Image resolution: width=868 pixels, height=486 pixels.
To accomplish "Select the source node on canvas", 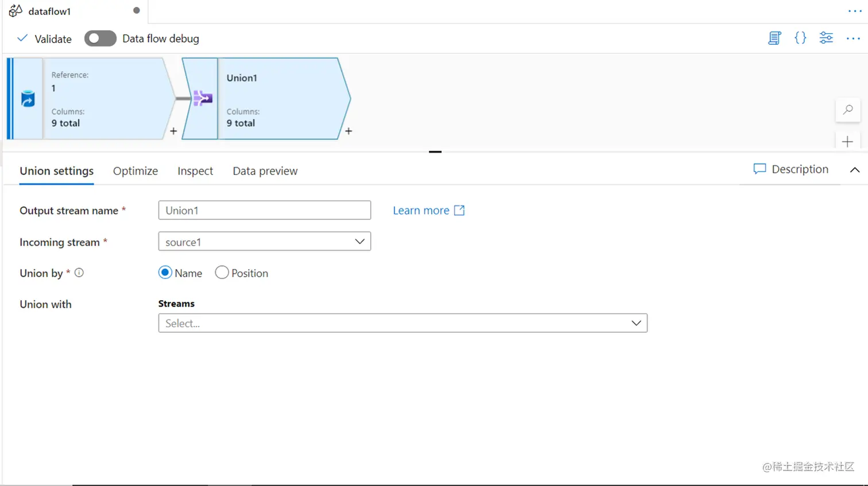I will click(91, 99).
